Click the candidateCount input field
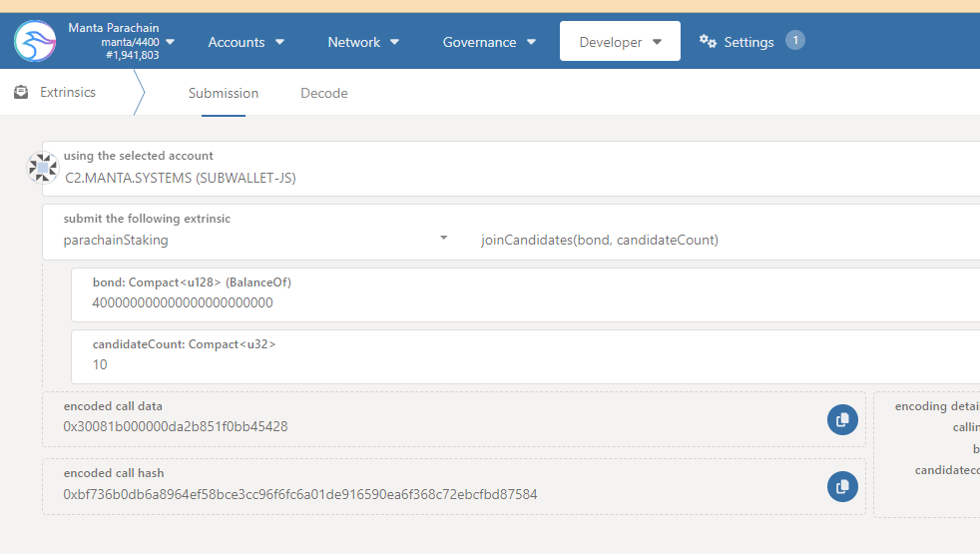The height and width of the screenshot is (554, 980). click(526, 357)
